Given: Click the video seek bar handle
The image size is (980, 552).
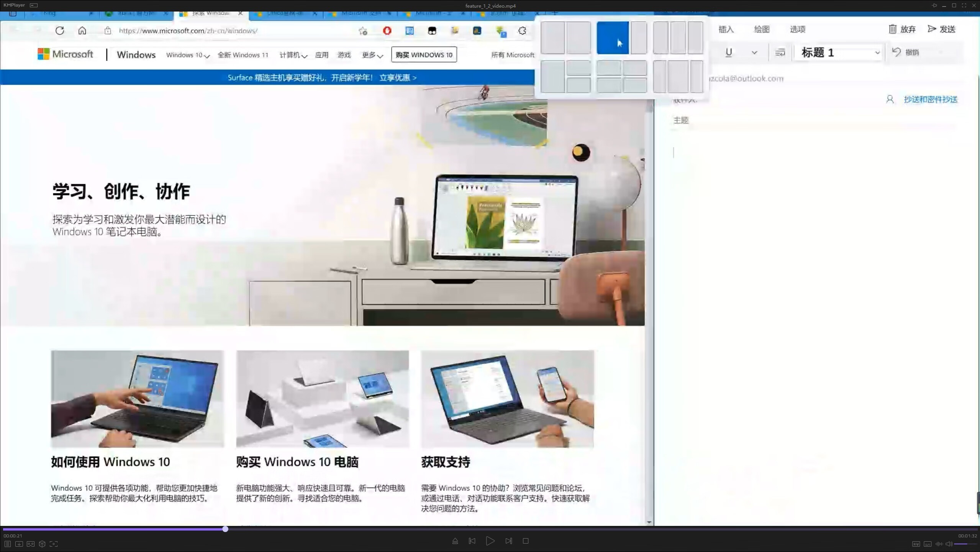Looking at the screenshot, I should [225, 529].
